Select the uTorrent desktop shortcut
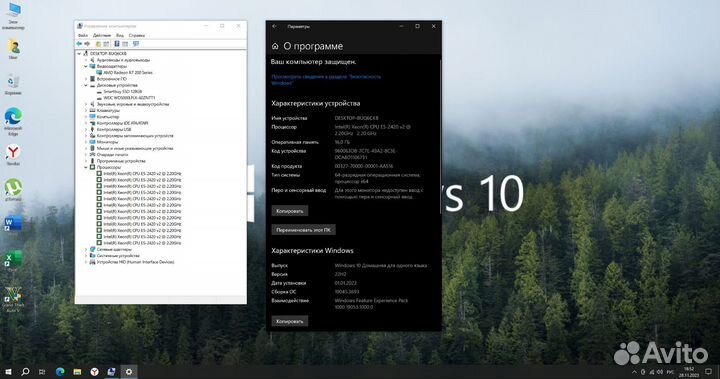Viewport: 720px width, 379px height. [x=13, y=190]
